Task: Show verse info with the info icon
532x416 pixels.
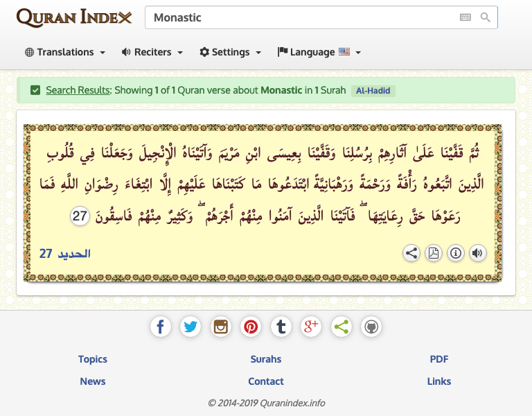Action: [456, 253]
